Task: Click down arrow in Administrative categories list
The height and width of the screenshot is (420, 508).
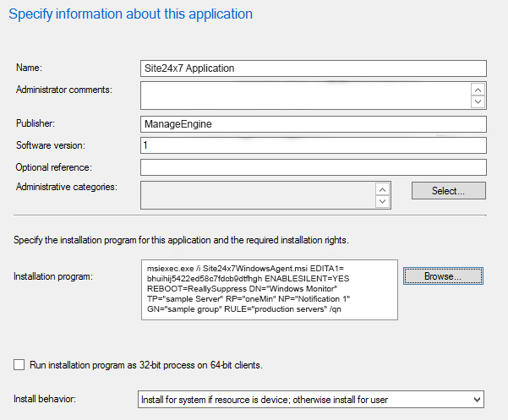Action: coord(382,202)
